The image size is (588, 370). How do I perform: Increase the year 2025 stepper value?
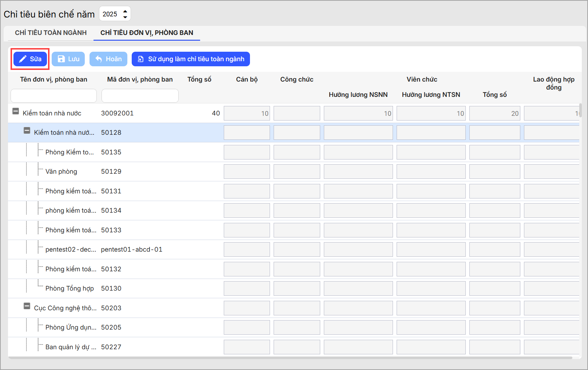(x=125, y=11)
